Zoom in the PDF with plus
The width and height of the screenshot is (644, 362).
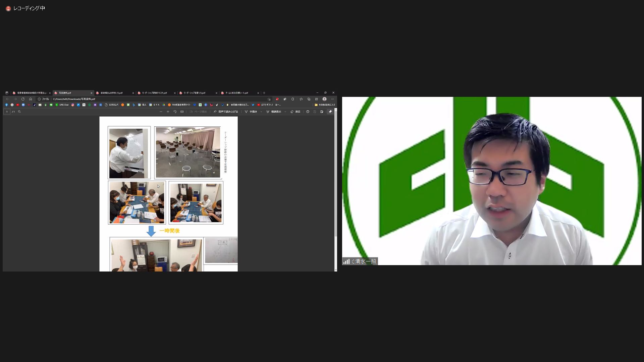[168, 112]
